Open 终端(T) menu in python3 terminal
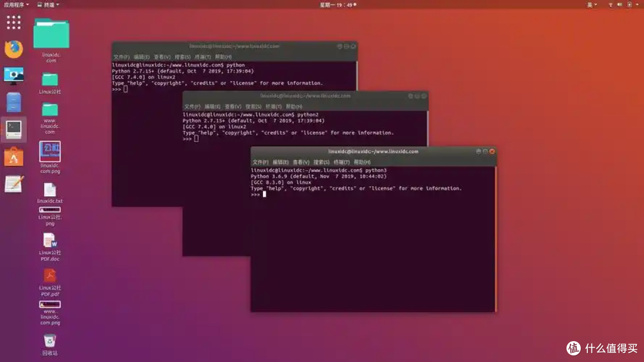 pos(341,162)
